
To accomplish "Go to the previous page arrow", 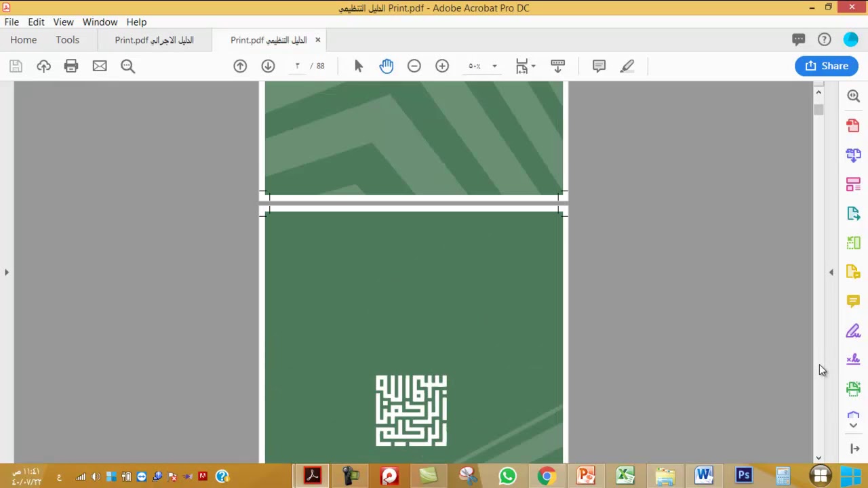I will pyautogui.click(x=240, y=66).
